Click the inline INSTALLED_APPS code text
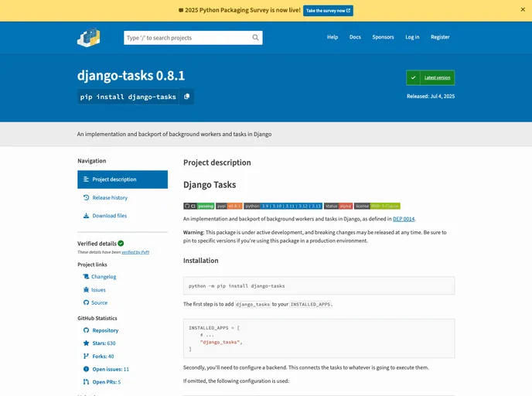 point(310,305)
